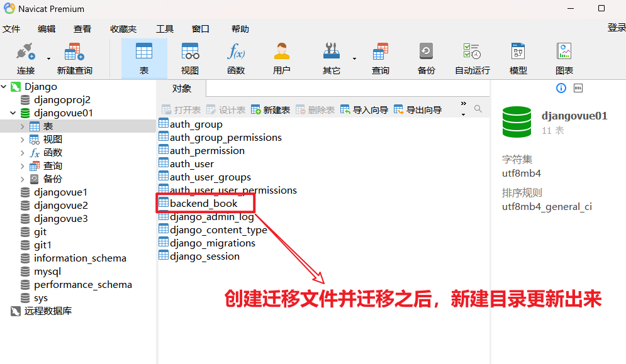
Task: Open the Function (函数) toolbar icon
Action: (236, 58)
